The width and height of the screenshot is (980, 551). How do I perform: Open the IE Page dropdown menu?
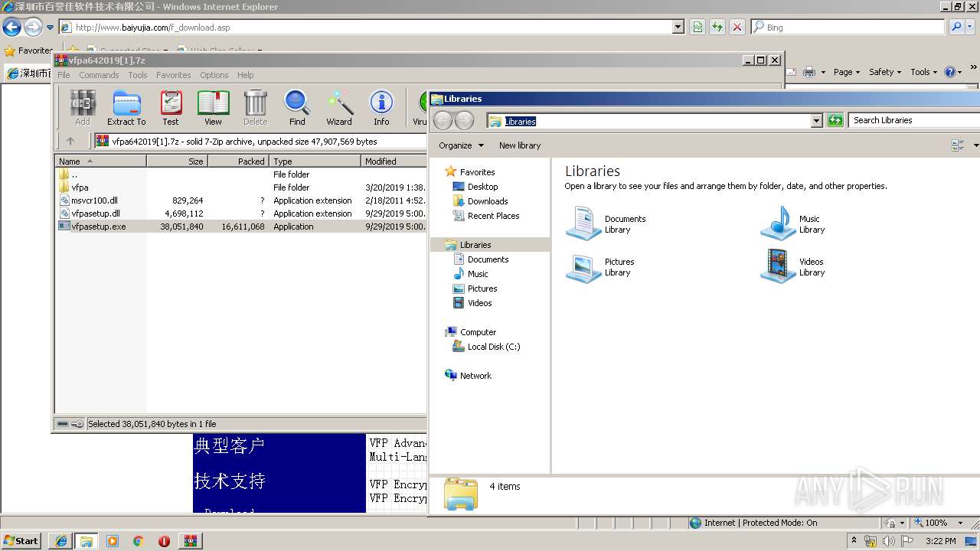(x=847, y=72)
